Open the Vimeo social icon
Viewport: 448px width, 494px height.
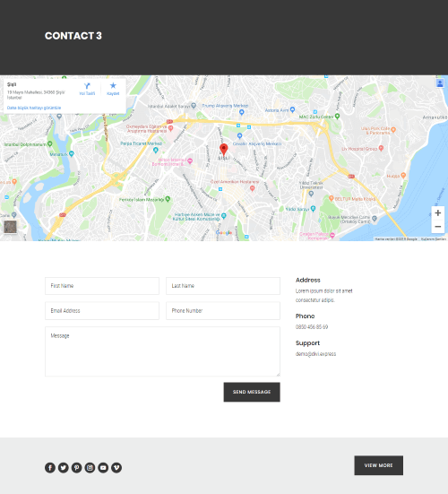(116, 467)
